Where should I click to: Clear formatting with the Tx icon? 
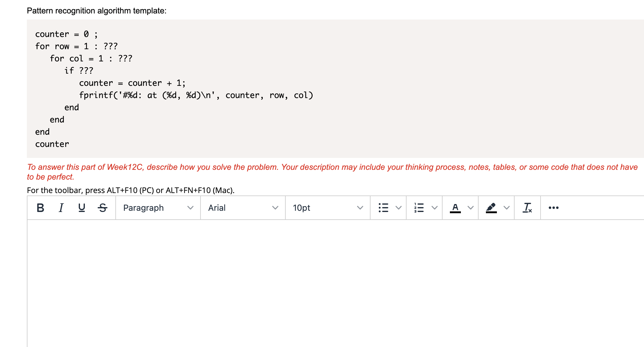(527, 208)
